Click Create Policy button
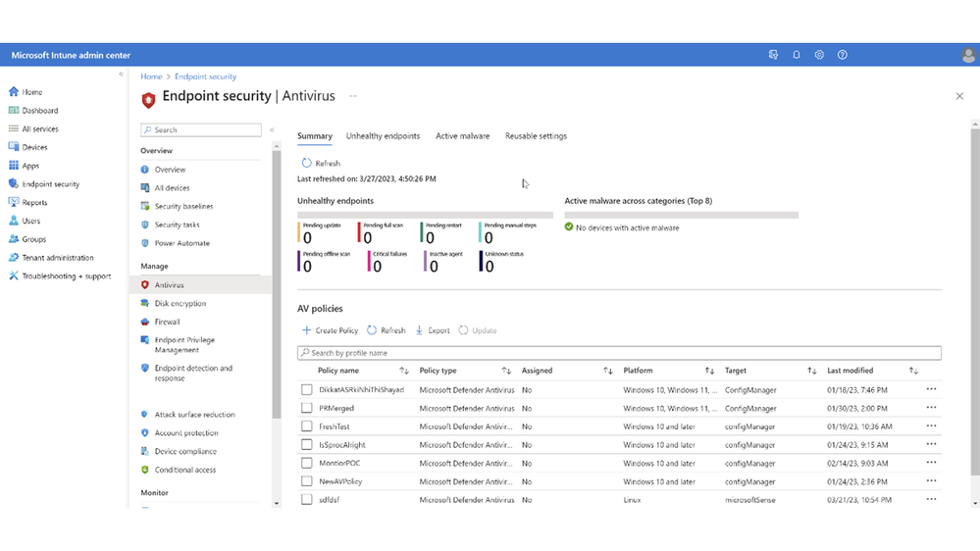This screenshot has height=551, width=980. point(330,330)
